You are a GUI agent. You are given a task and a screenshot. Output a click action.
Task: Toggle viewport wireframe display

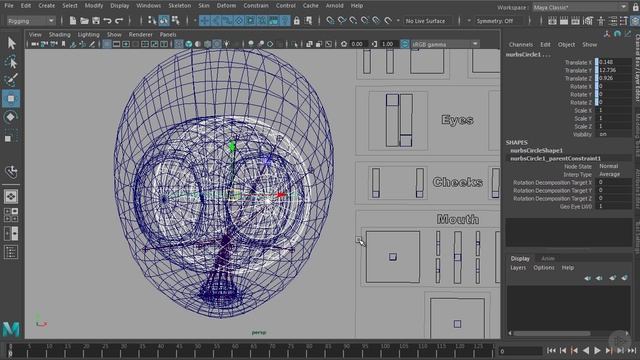179,44
